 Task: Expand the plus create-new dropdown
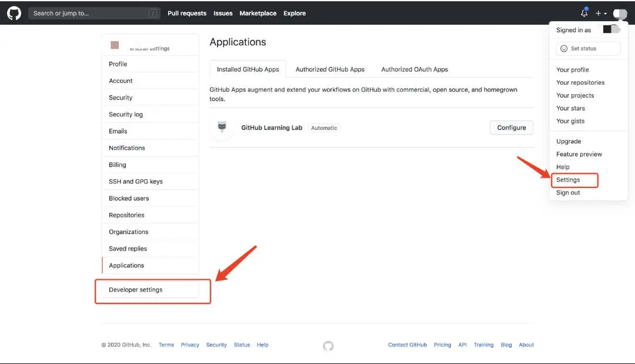coord(600,13)
